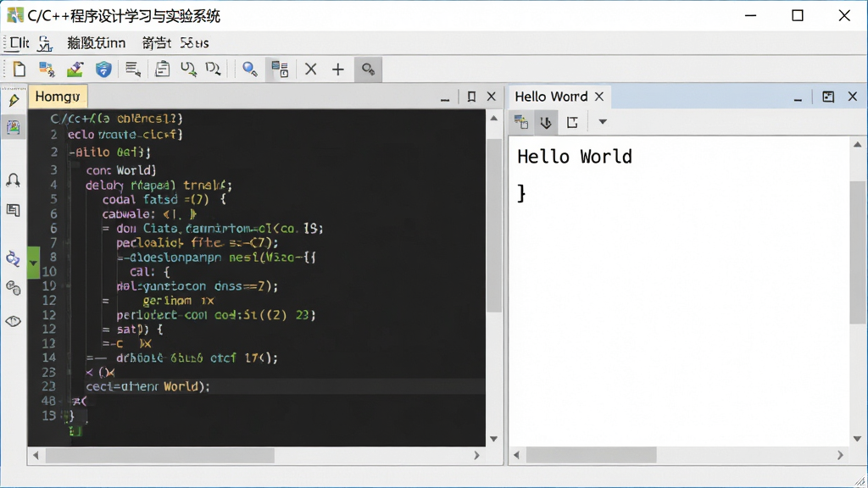Viewport: 868px width, 488px height.
Task: Open the fourth menu bar item
Action: tap(156, 42)
